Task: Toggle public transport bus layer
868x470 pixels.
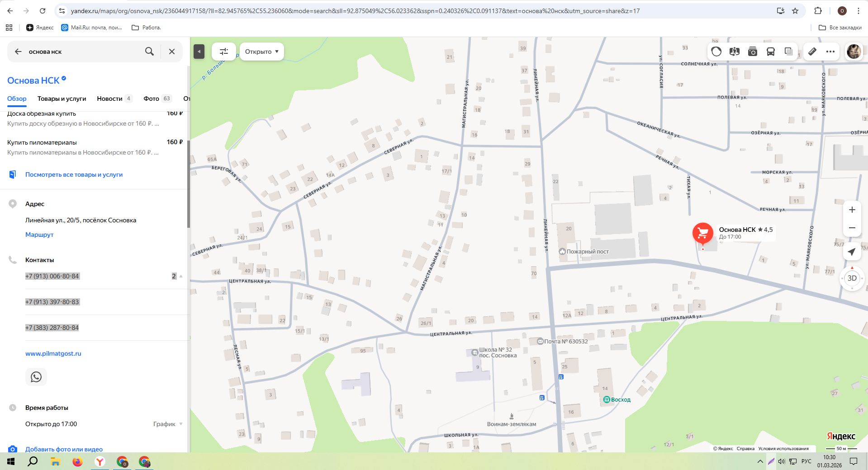Action: [x=770, y=52]
